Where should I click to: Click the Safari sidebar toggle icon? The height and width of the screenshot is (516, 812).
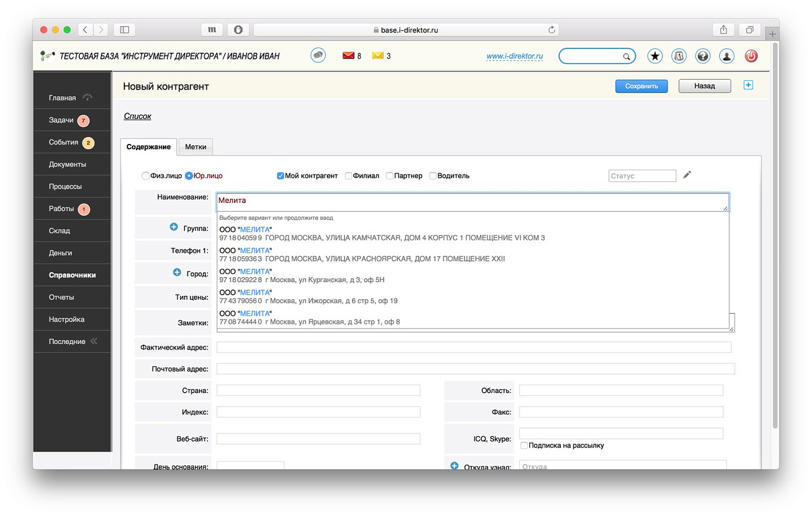tap(124, 30)
